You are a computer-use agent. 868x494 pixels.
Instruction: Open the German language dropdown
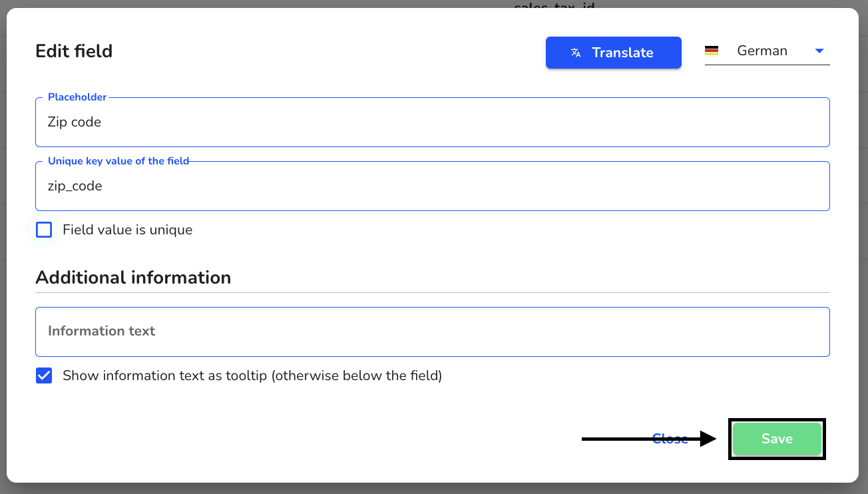click(x=767, y=51)
